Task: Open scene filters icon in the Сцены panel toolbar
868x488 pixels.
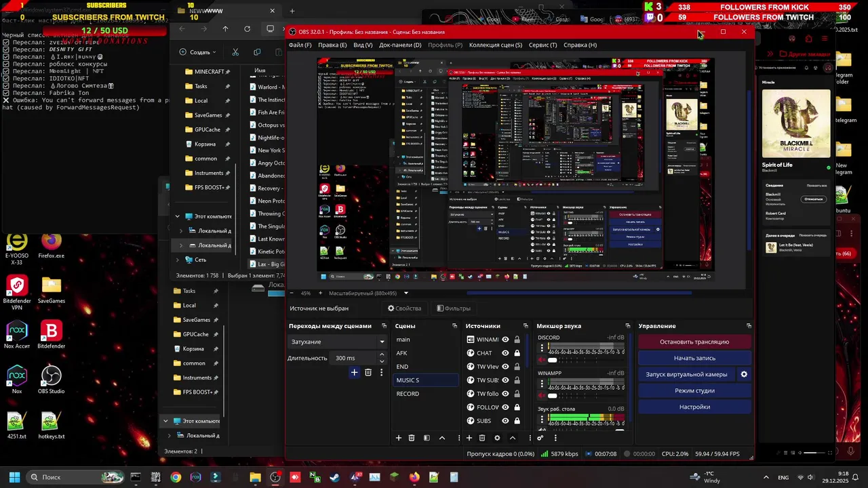Action: point(427,438)
